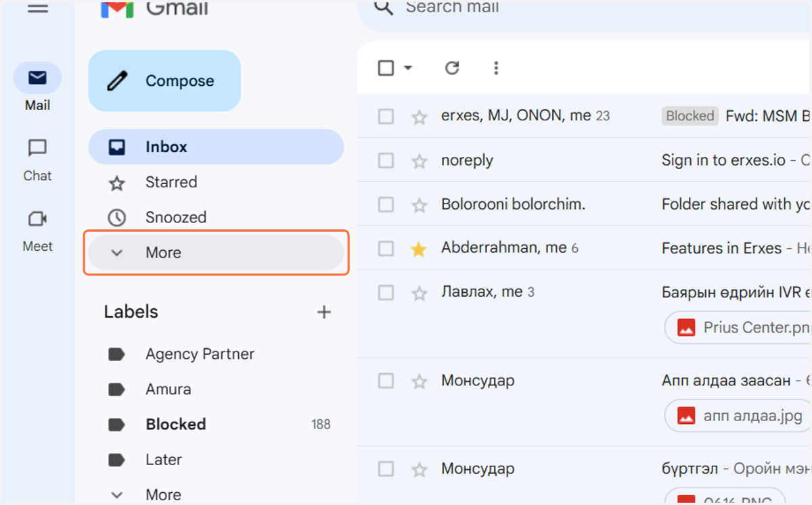The height and width of the screenshot is (505, 812).
Task: Open the select-all dropdown arrow
Action: [408, 68]
